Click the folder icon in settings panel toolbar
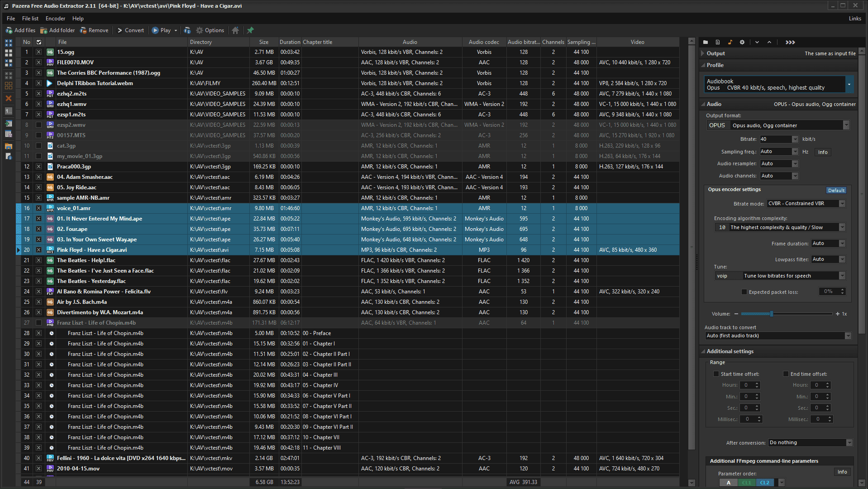 (706, 42)
